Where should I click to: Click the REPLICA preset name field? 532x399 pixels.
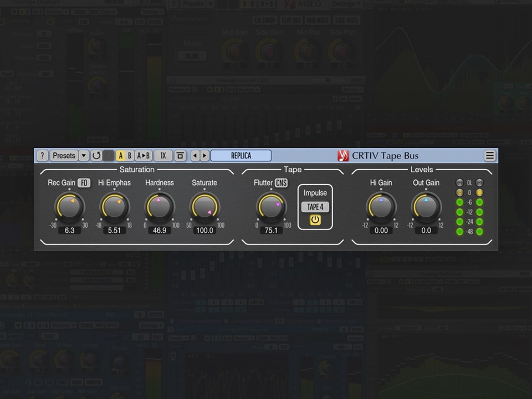(241, 156)
